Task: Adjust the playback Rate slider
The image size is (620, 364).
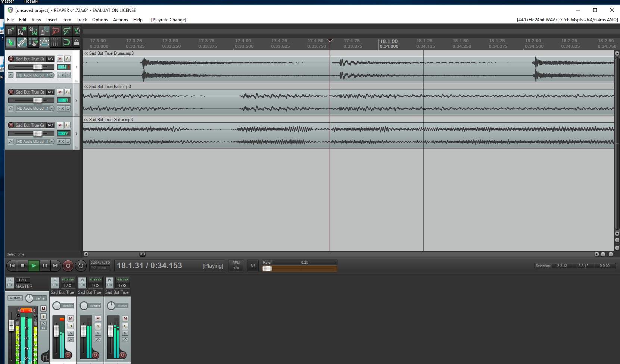Action: click(x=267, y=269)
